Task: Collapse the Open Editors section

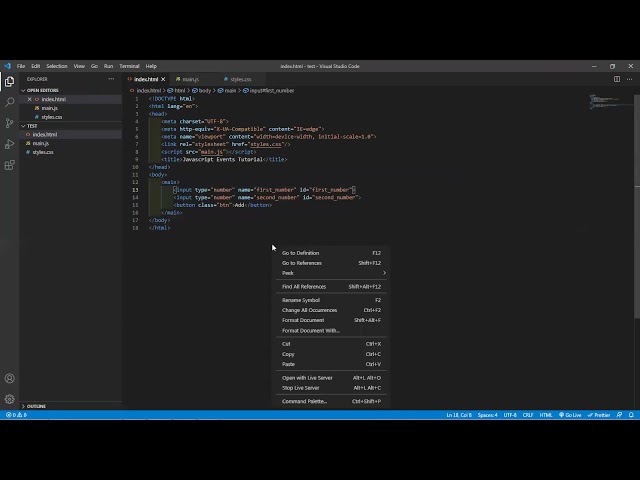Action: [x=40, y=90]
